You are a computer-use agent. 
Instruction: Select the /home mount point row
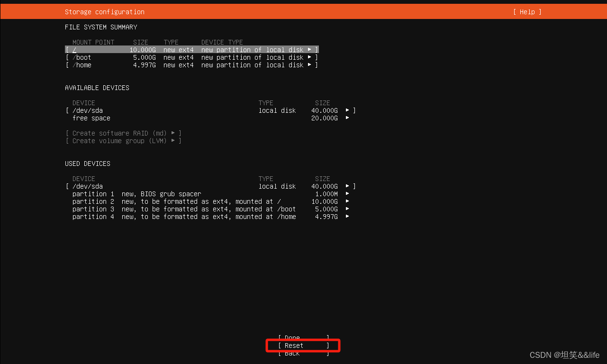click(x=192, y=65)
